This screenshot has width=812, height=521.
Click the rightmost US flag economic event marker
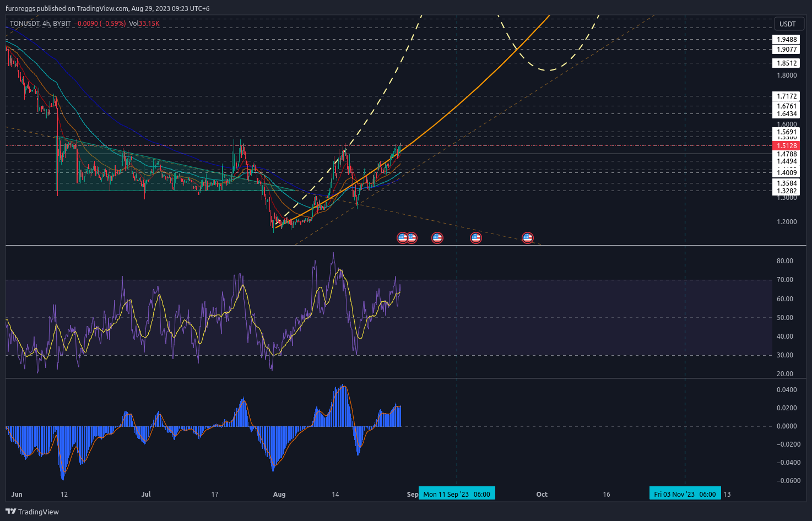(x=528, y=238)
